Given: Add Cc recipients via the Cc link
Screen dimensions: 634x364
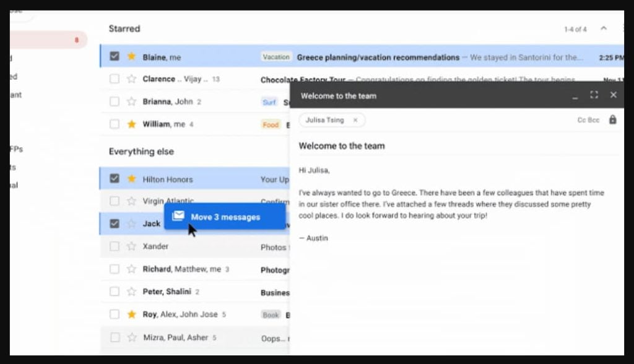Looking at the screenshot, I should point(583,119).
